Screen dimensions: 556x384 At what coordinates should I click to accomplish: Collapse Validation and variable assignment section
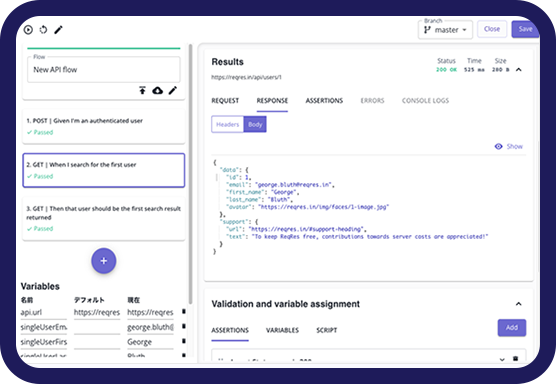point(518,304)
